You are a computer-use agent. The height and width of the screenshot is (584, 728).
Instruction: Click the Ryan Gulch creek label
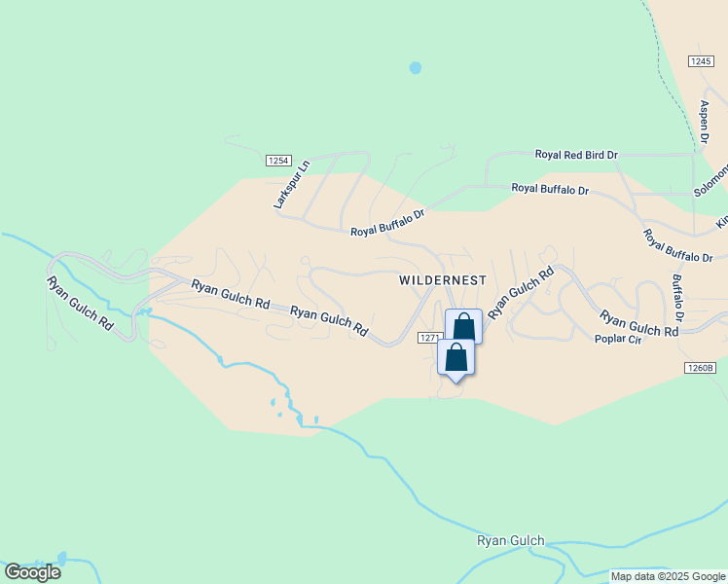point(511,541)
